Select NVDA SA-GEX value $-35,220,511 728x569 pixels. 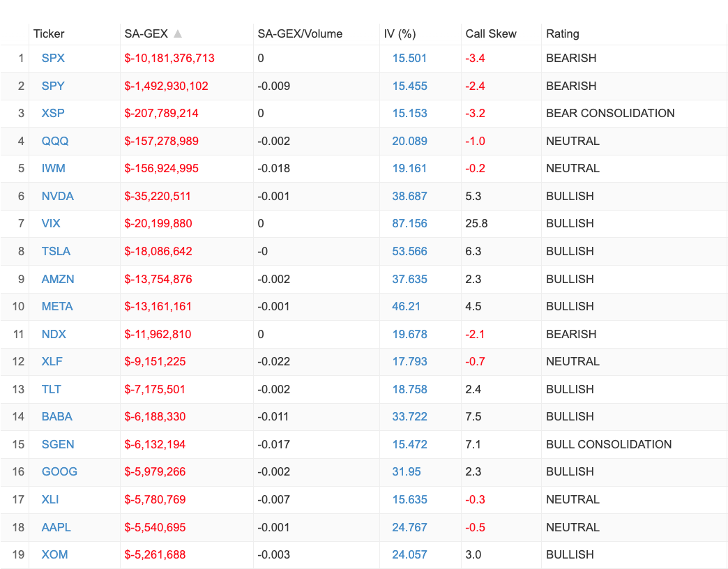click(158, 197)
